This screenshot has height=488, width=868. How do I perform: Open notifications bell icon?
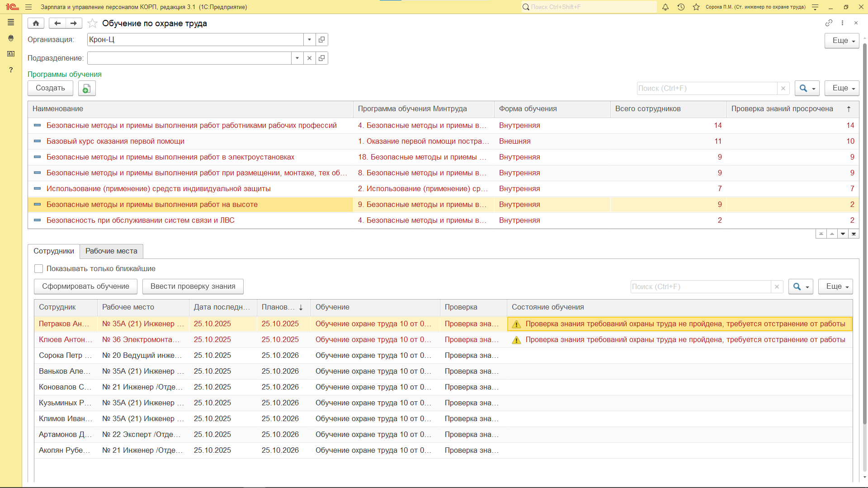665,7
